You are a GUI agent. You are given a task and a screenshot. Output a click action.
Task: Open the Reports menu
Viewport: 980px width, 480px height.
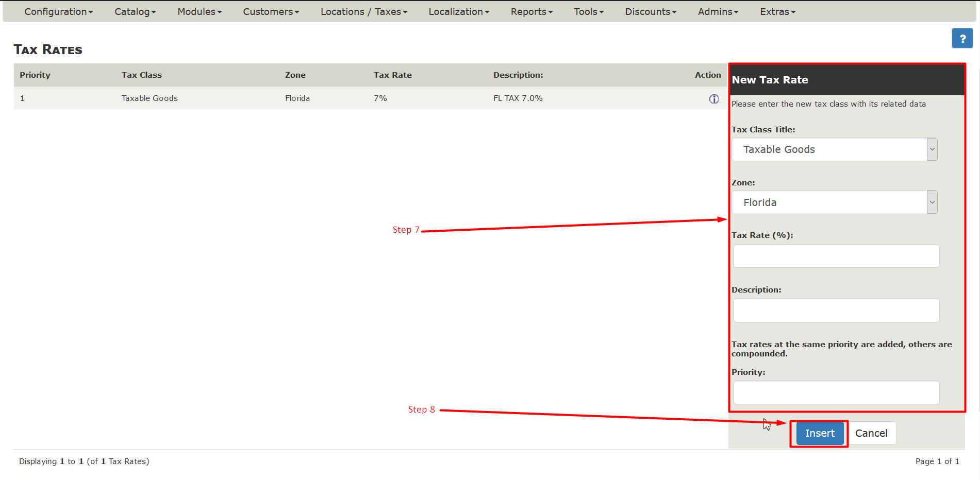point(531,12)
